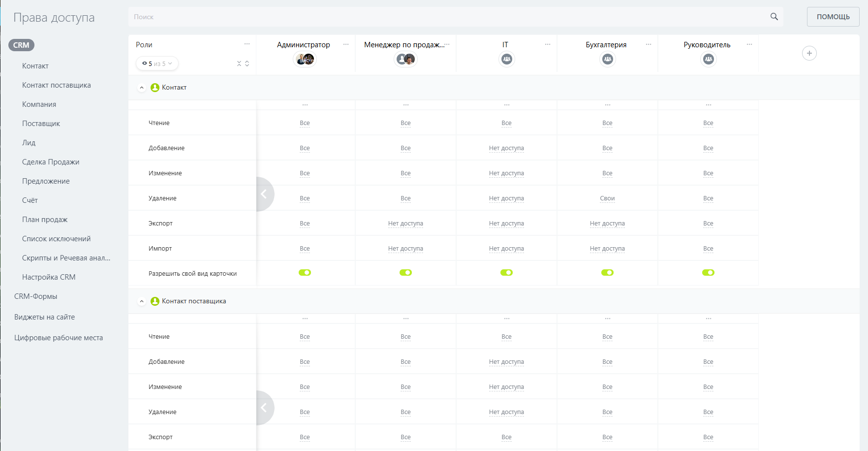Viewport: 868px width, 451px height.
Task: Click the ПОМОЩЬ button
Action: (833, 17)
